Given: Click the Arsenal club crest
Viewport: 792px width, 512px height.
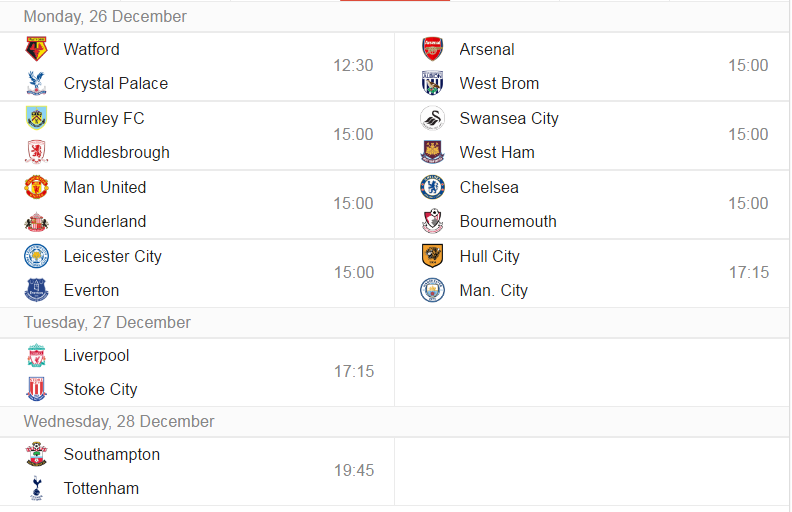Looking at the screenshot, I should 432,49.
